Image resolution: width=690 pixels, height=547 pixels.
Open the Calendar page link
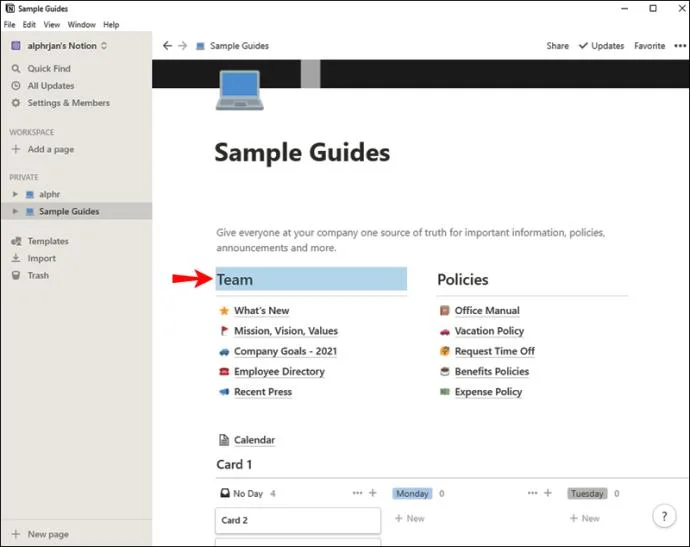[x=254, y=440]
